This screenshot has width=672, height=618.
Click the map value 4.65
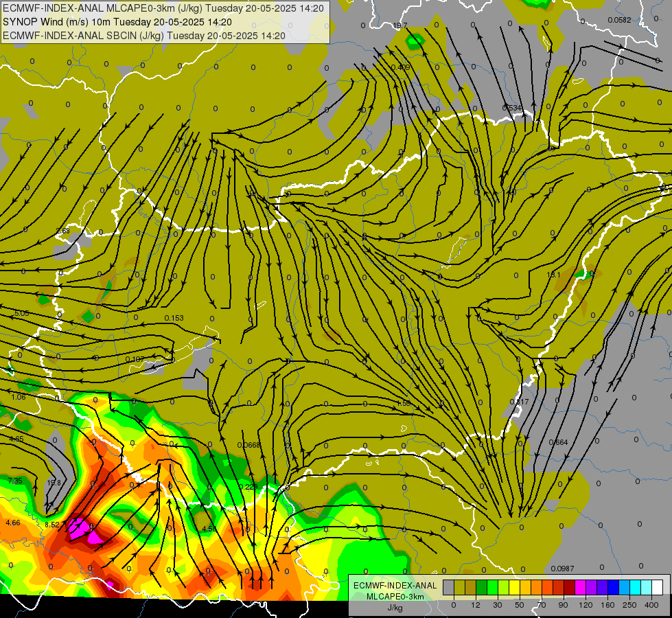coord(16,439)
